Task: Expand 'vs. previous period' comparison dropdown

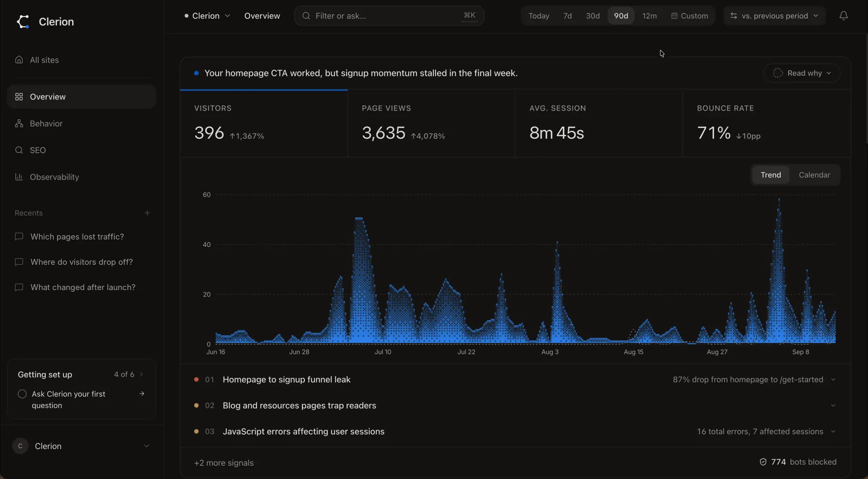Action: click(x=774, y=16)
